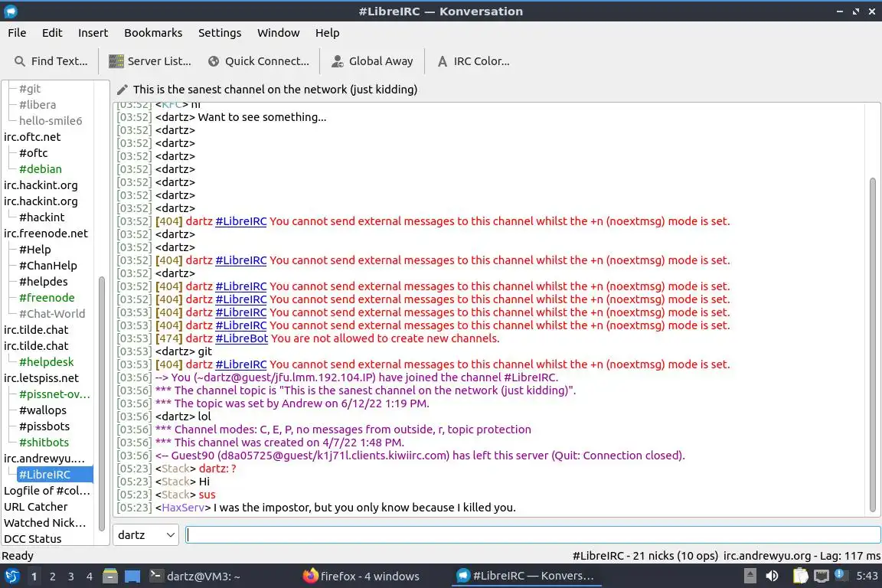Click the show desktop icon on the taskbar

[132, 577]
